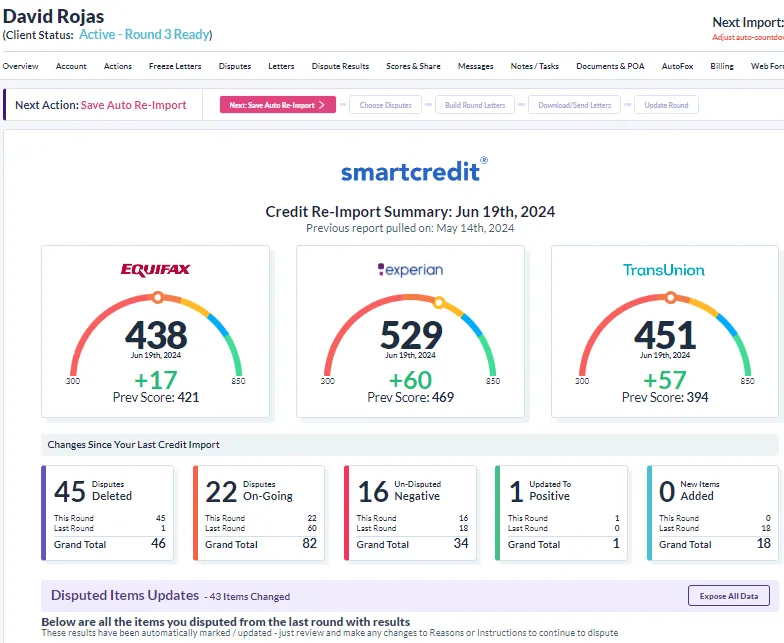Screen dimensions: 784x643
Task: Click the Expose All Data button
Action: pyautogui.click(x=729, y=596)
